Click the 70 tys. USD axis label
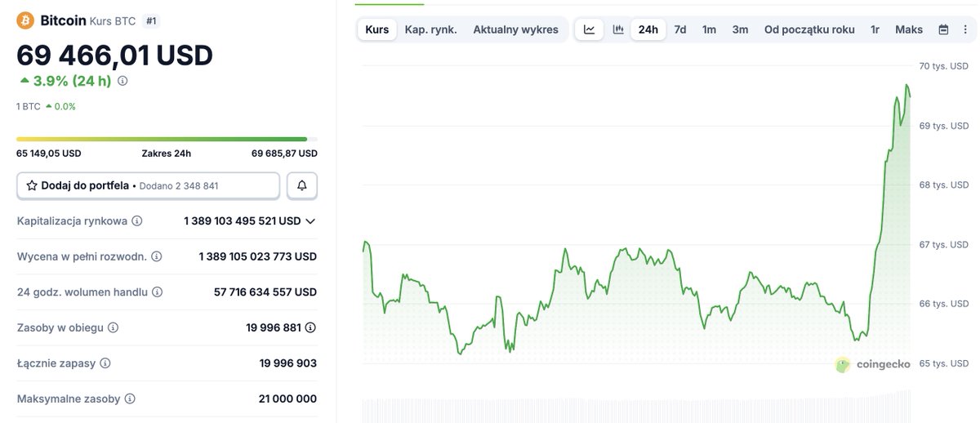Screen dimensions: 980x423 point(944,66)
